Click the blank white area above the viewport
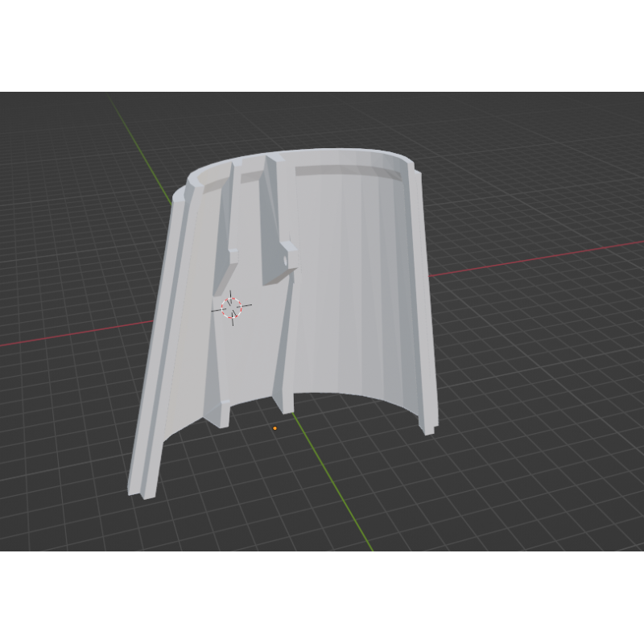Image resolution: width=644 pixels, height=644 pixels. coord(322,44)
